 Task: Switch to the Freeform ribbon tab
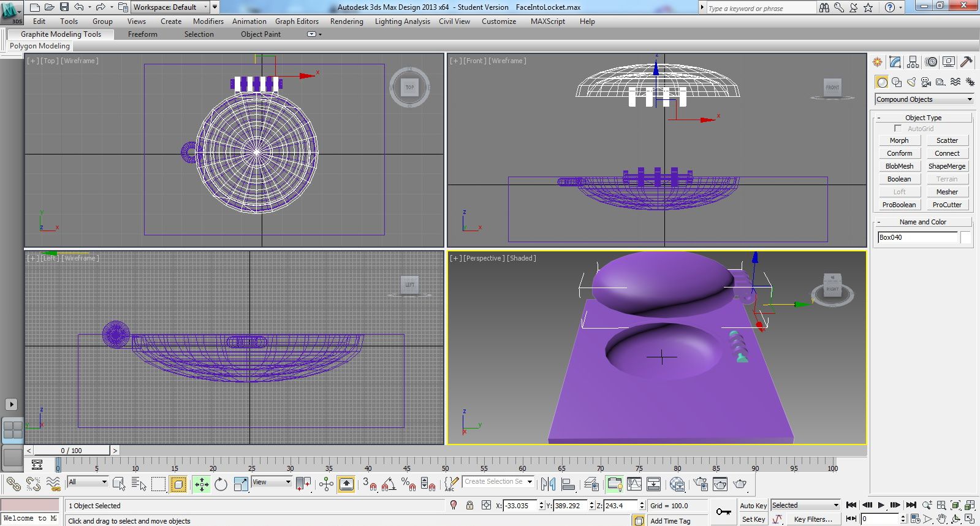coord(143,34)
